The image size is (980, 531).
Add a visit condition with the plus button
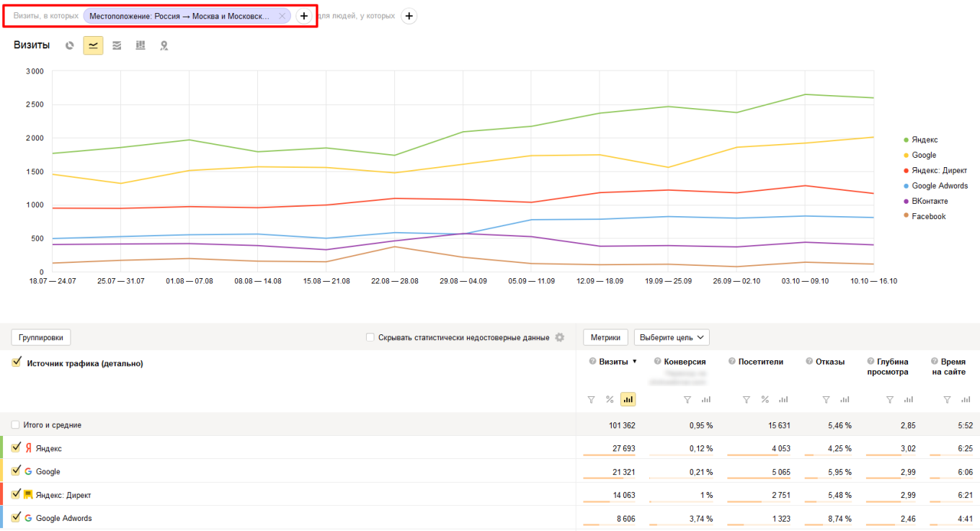coord(303,16)
